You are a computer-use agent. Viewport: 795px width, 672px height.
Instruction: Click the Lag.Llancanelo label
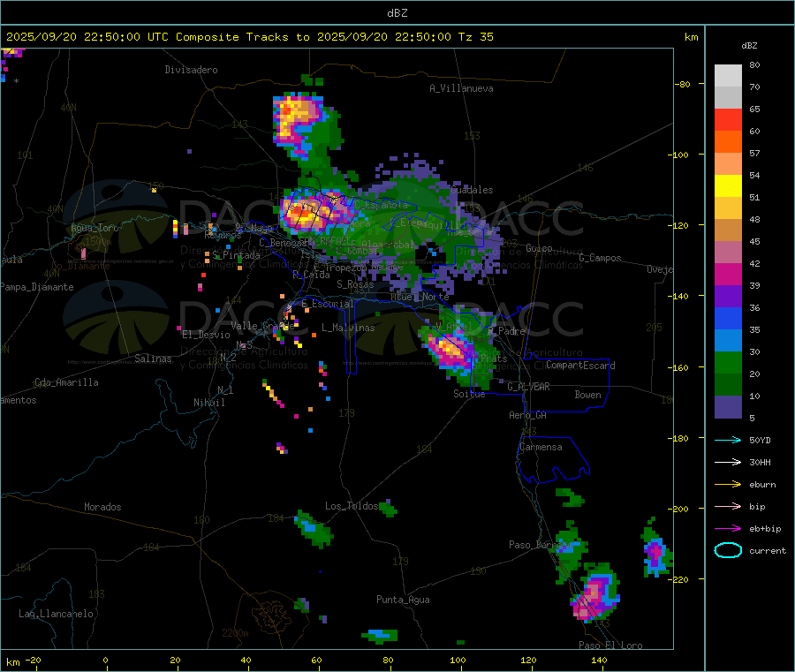point(57,614)
